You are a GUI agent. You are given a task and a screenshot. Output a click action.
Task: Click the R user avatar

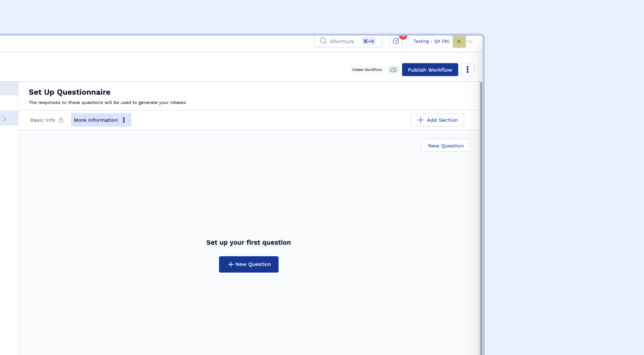[459, 41]
